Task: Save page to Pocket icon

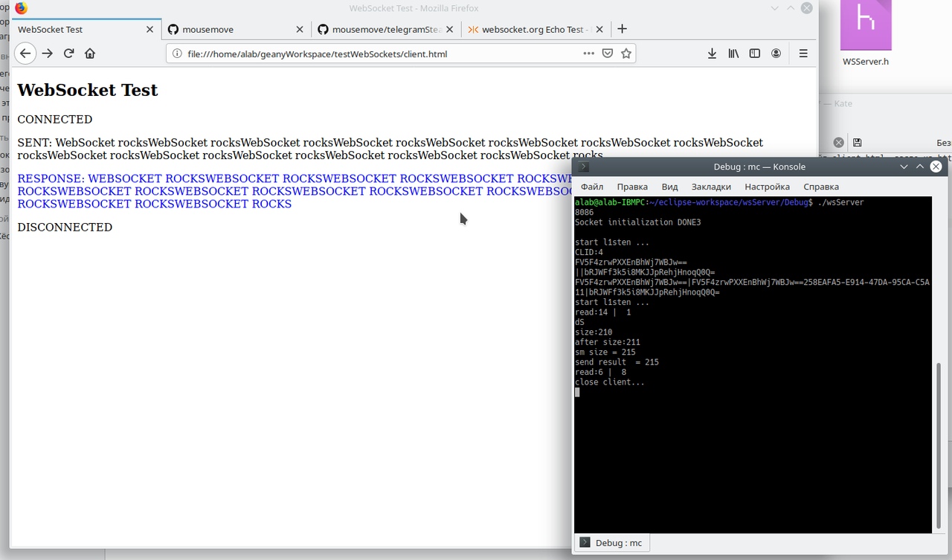Action: pyautogui.click(x=607, y=54)
